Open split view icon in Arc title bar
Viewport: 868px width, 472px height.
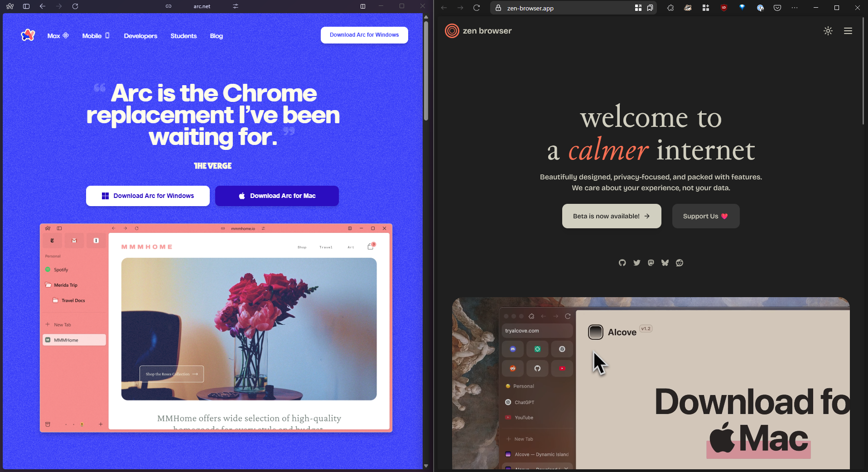[x=363, y=6]
